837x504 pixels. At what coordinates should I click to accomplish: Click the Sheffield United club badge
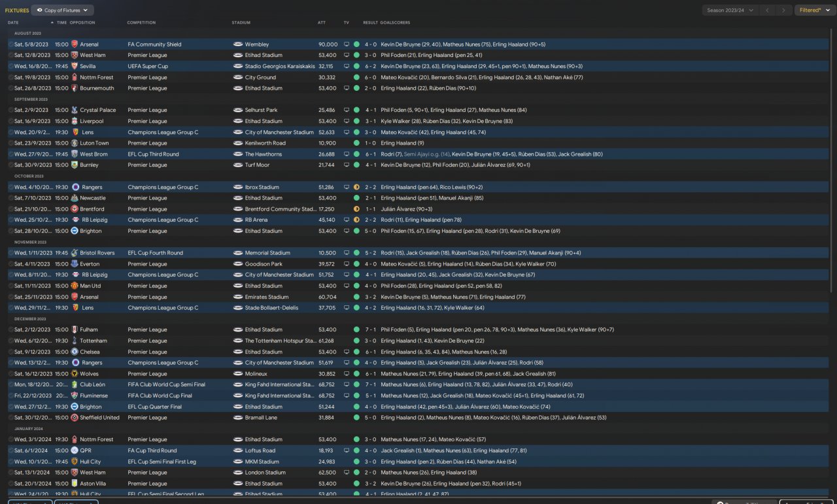pos(75,418)
